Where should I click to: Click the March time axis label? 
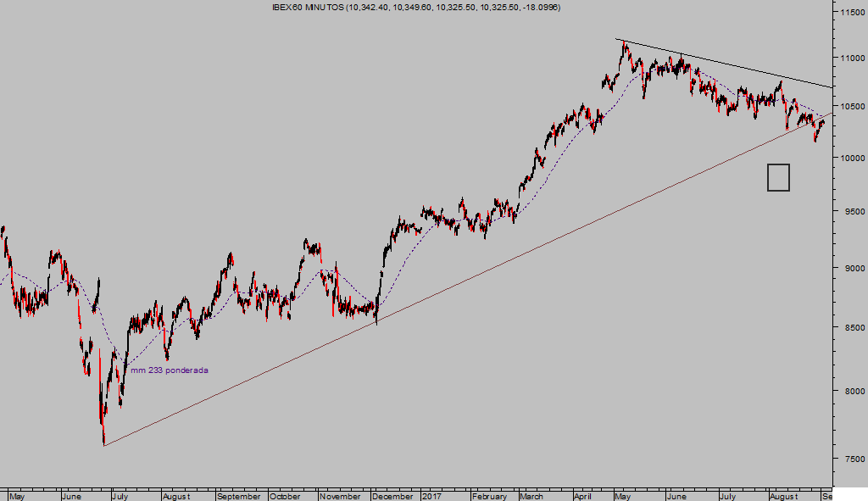pos(531,496)
